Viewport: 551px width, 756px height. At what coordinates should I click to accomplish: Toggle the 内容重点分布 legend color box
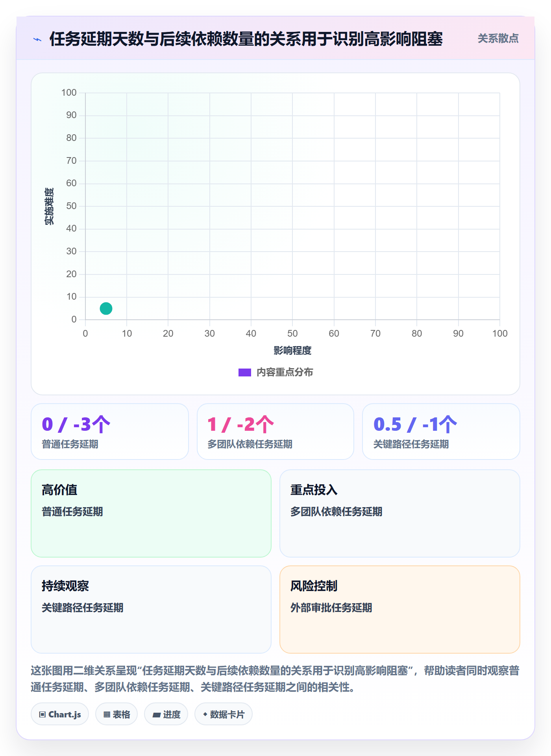[244, 372]
